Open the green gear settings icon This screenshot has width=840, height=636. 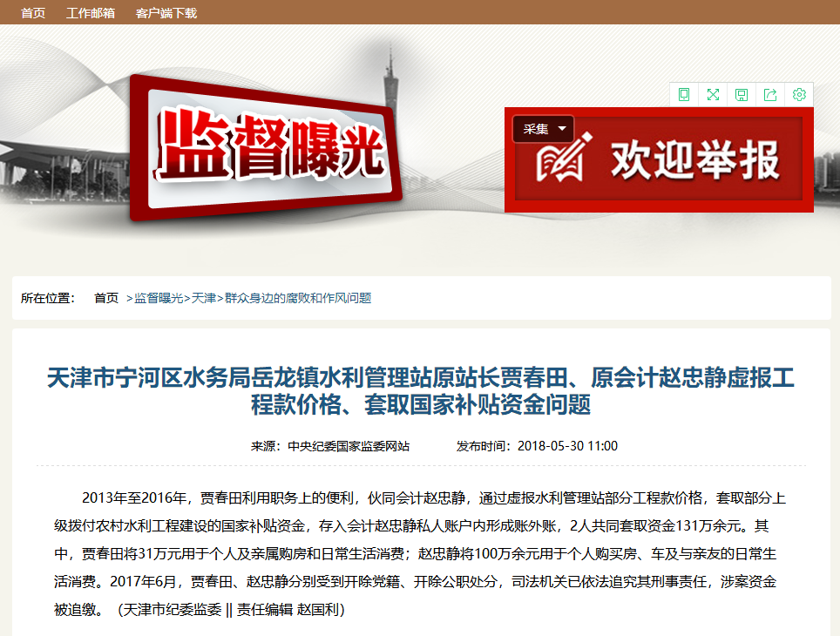click(799, 95)
